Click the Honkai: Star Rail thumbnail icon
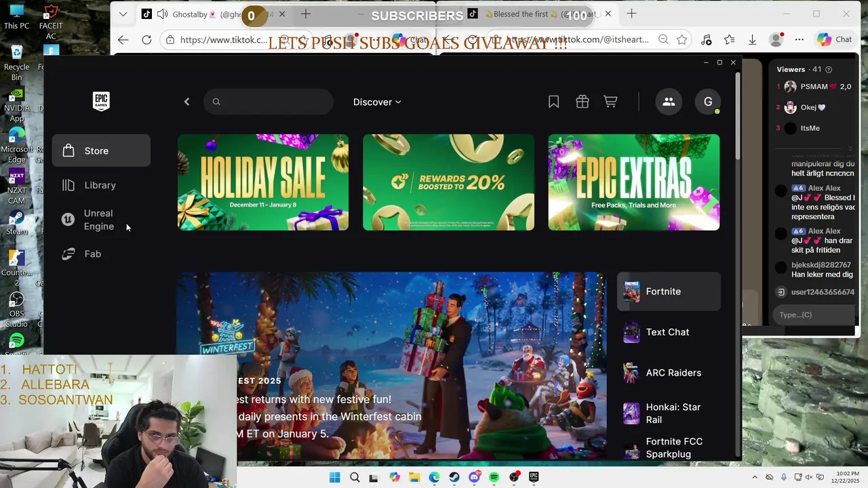 pos(631,413)
